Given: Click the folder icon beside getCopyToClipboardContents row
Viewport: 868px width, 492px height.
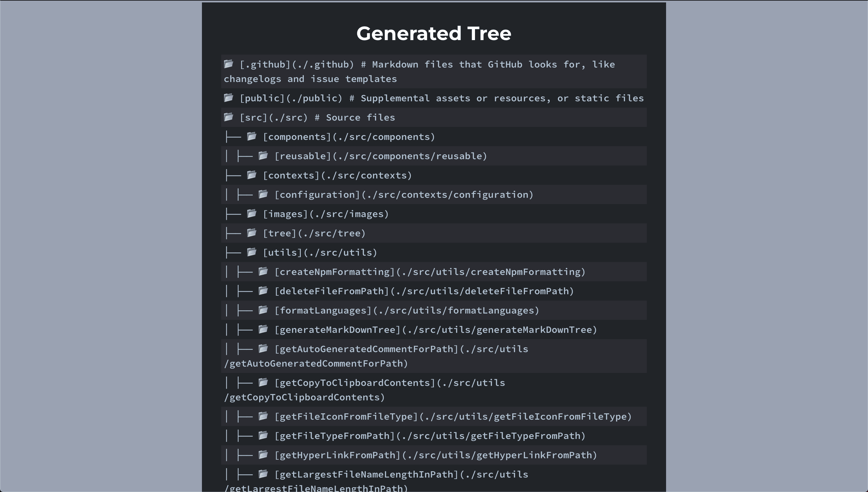Looking at the screenshot, I should tap(263, 382).
